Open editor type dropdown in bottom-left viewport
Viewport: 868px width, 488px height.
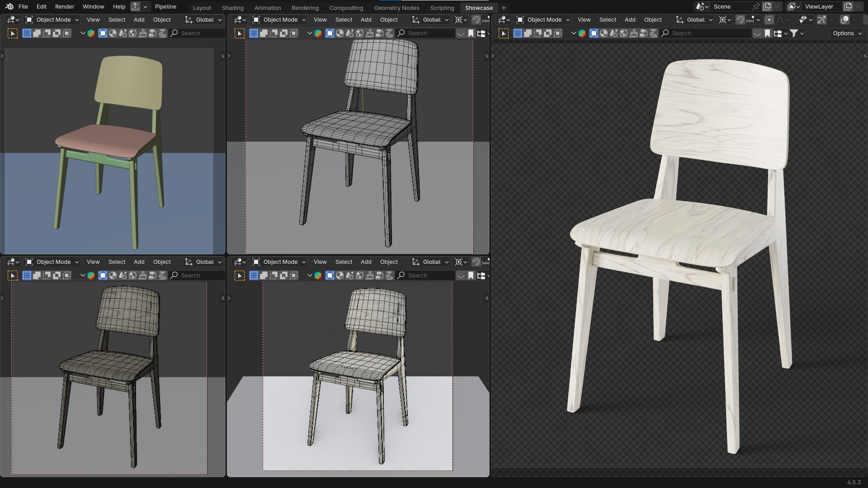(x=13, y=262)
